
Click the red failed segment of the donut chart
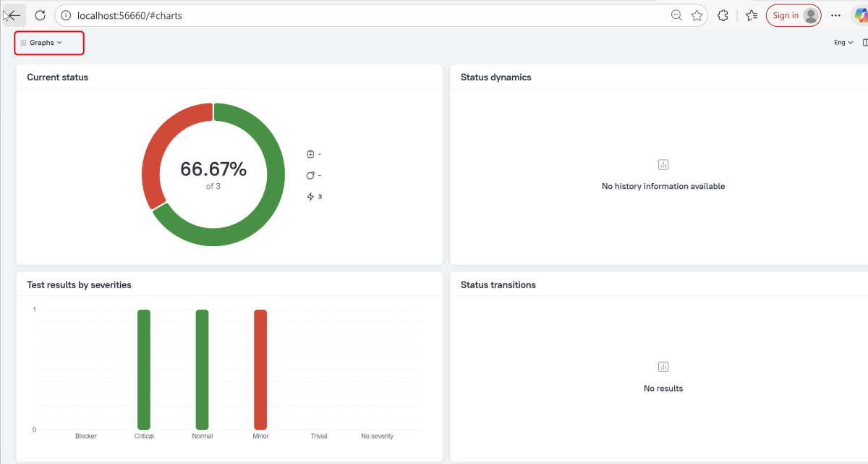click(159, 145)
